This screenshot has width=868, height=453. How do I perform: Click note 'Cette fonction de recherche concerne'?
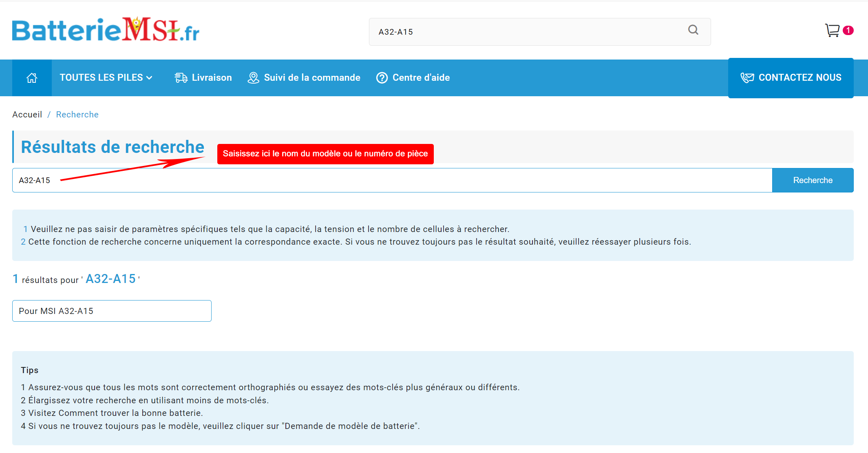click(x=356, y=242)
